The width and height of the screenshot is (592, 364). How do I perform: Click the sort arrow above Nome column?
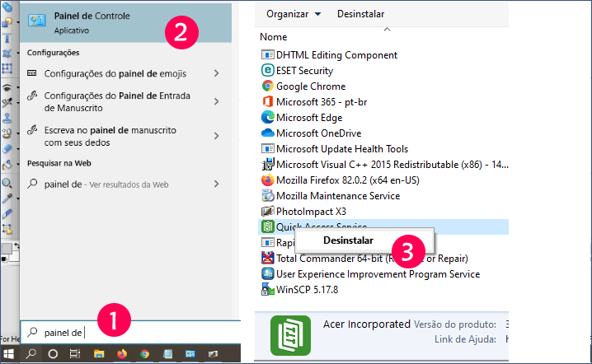[387, 30]
